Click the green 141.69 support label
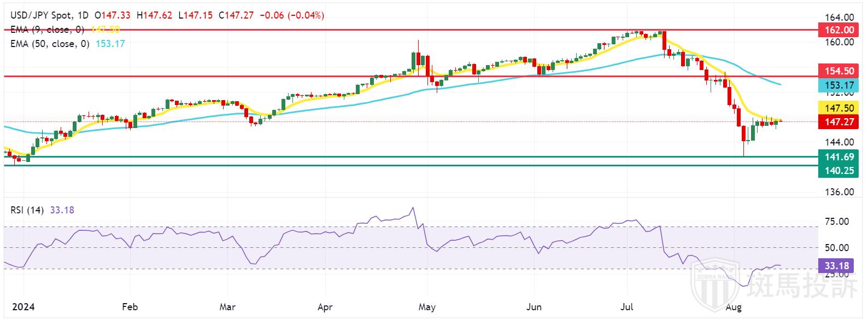This screenshot has height=319, width=868. pyautogui.click(x=838, y=157)
